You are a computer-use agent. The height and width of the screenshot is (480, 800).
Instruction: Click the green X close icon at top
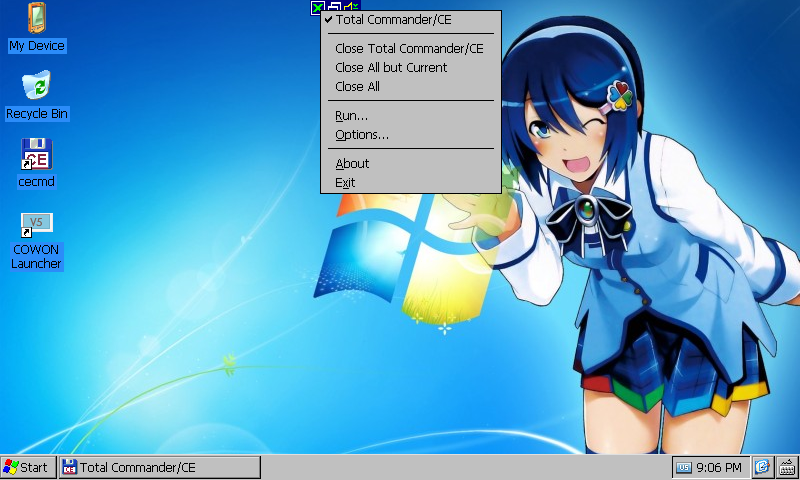coord(317,7)
